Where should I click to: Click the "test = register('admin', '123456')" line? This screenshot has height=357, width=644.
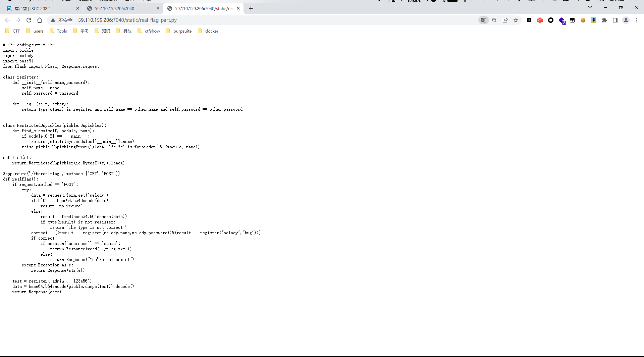[x=52, y=281]
